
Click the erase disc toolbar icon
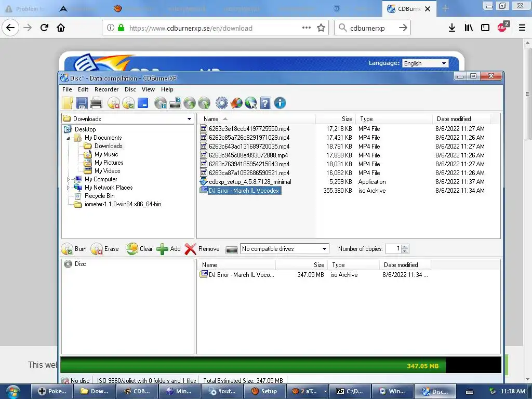pos(114,103)
